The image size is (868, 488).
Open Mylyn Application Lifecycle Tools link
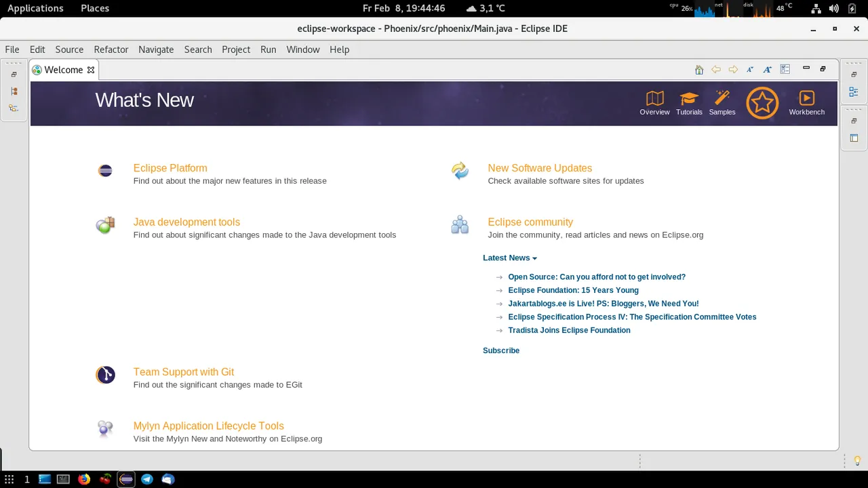click(x=209, y=426)
